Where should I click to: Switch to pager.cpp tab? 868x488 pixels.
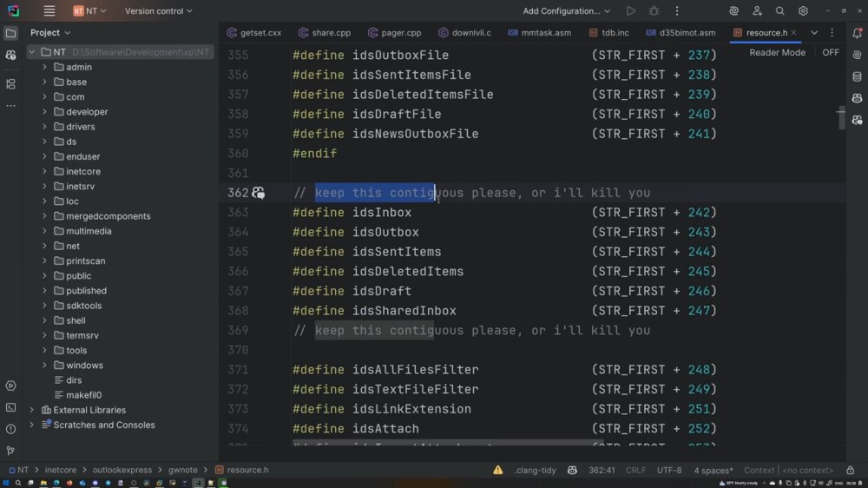point(395,33)
